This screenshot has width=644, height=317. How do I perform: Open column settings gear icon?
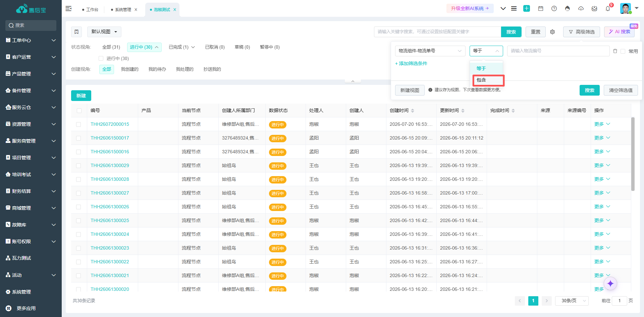pyautogui.click(x=552, y=32)
